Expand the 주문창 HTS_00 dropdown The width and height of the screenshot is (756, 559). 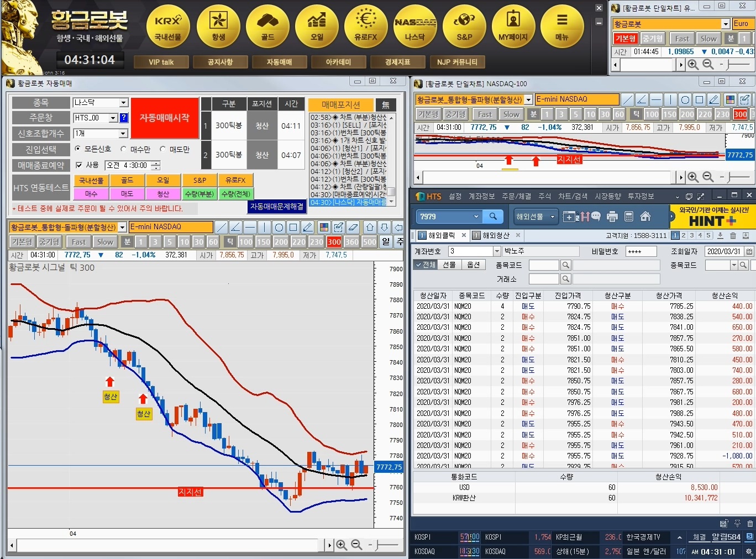[113, 118]
